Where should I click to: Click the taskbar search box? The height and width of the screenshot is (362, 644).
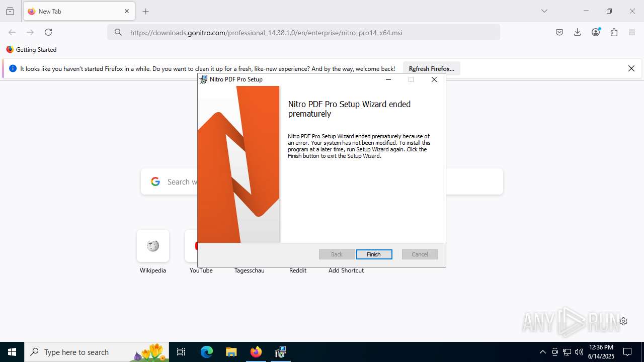97,352
